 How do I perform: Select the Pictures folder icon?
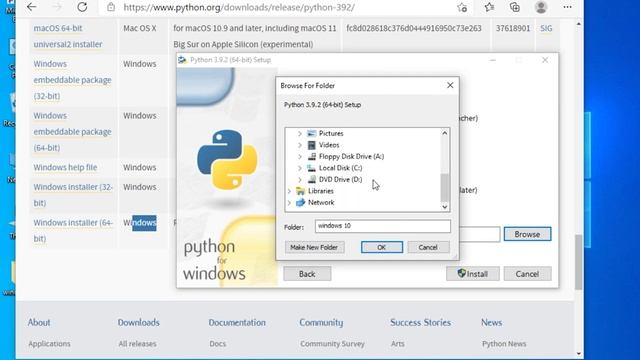(x=311, y=133)
